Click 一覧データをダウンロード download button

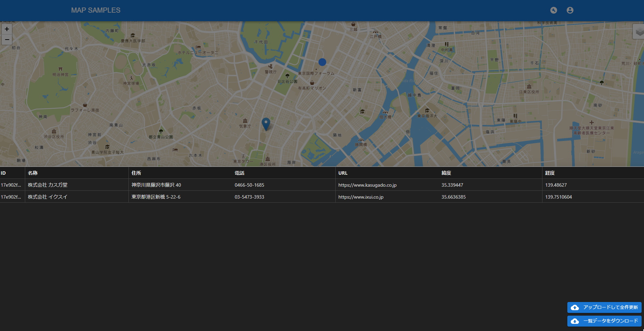[x=604, y=321]
